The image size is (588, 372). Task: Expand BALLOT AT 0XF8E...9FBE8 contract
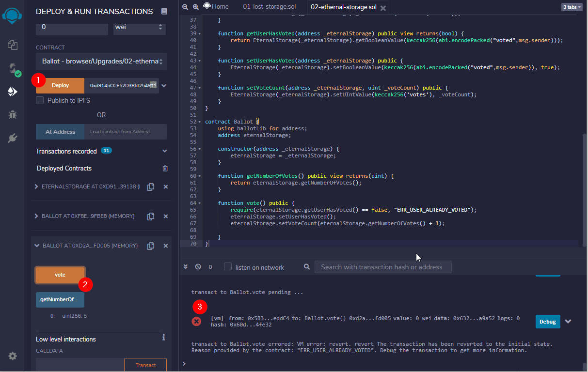coord(36,216)
